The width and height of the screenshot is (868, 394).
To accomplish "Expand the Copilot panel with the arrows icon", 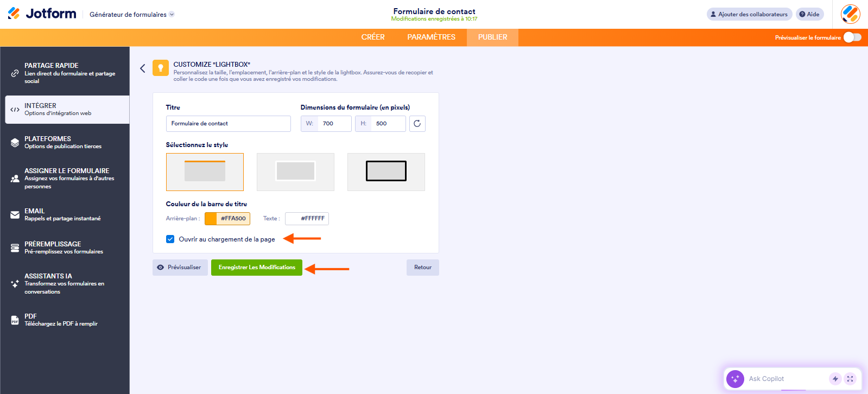I will pos(850,379).
